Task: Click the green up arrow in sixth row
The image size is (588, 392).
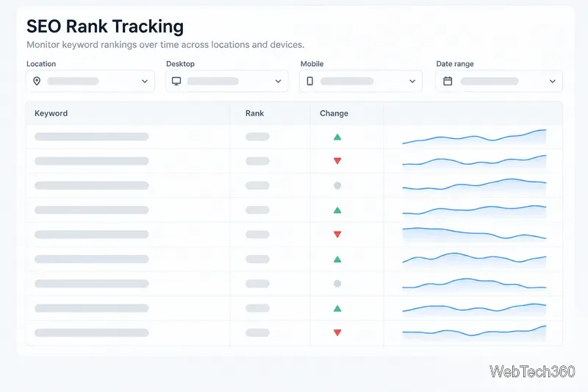Action: click(337, 259)
